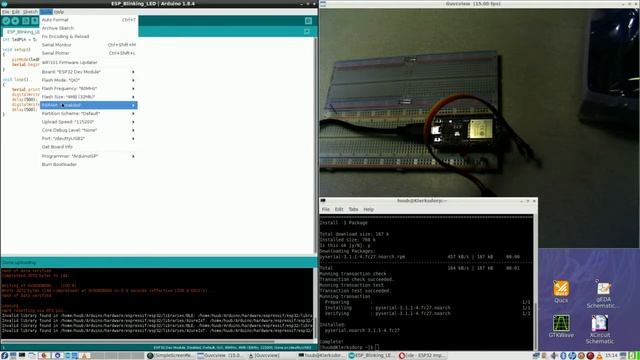Click Get Board Info menu entry
The width and height of the screenshot is (640, 360).
(89, 147)
